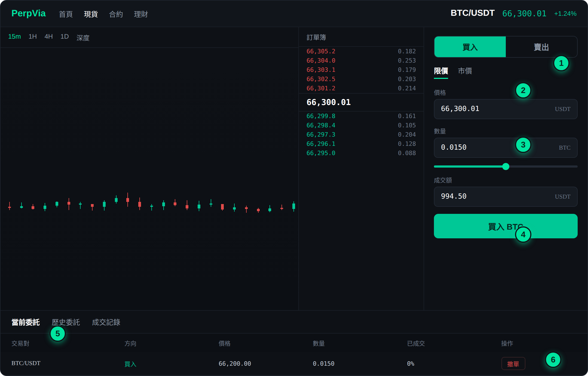Image resolution: width=588 pixels, height=376 pixels.
Task: Pick the 66,305.2 ask price row
Action: 361,51
